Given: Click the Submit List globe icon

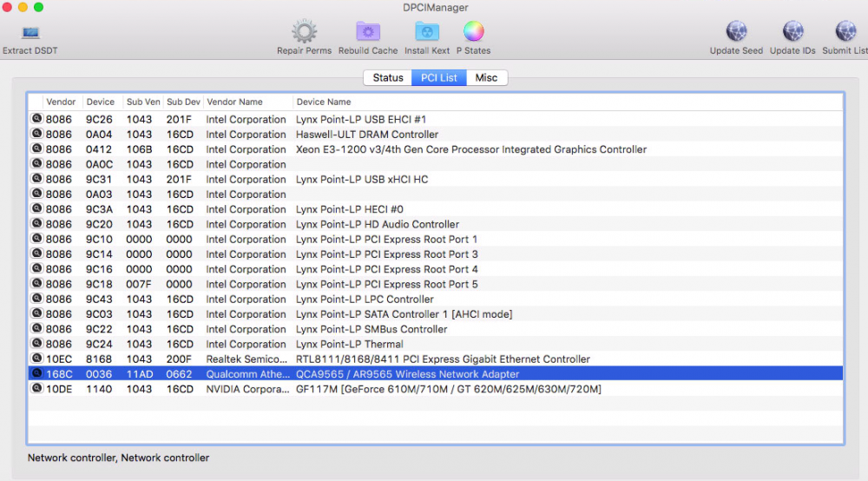Looking at the screenshot, I should pyautogui.click(x=845, y=31).
